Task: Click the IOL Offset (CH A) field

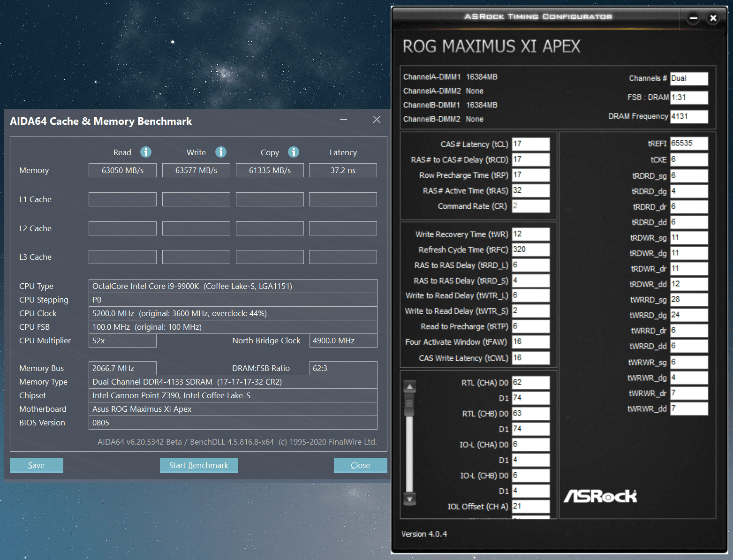Action: (531, 507)
